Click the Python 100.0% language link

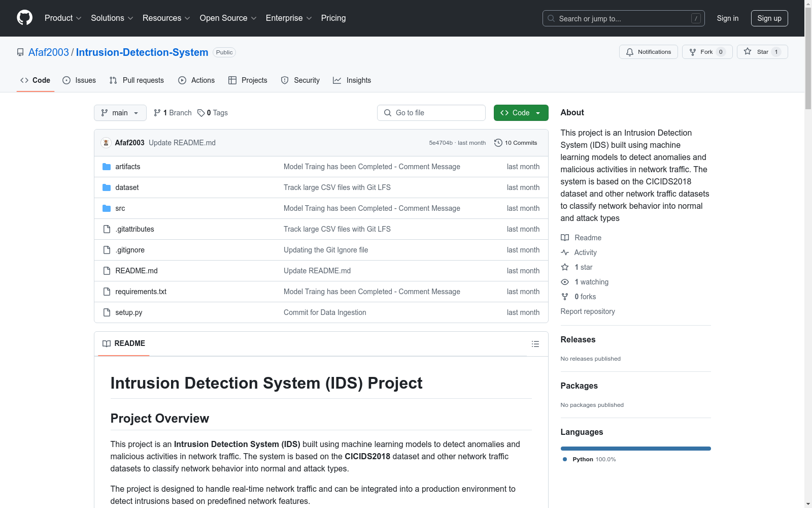coord(589,459)
